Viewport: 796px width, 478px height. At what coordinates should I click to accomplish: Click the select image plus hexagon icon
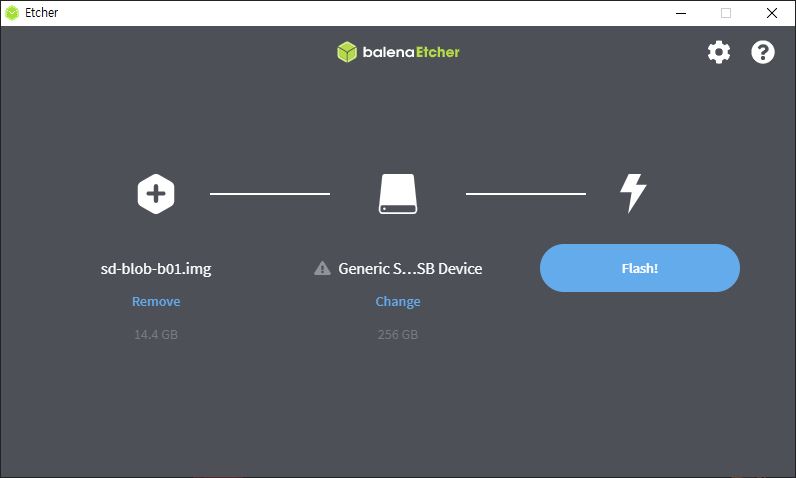coord(156,194)
